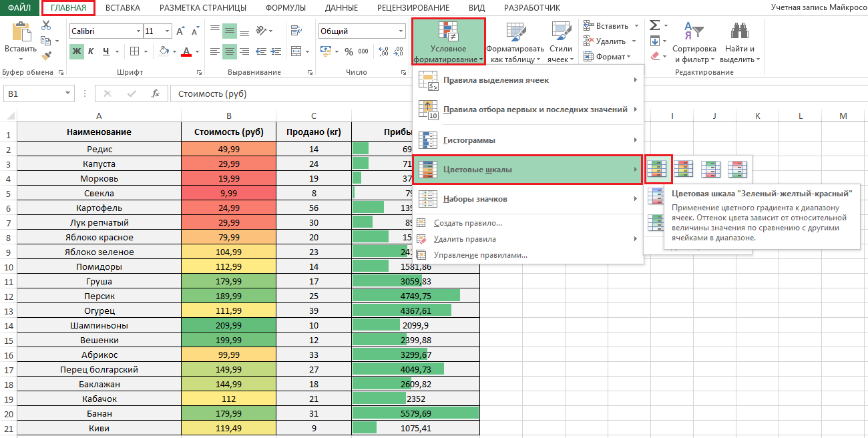Click the AutoSum sigma icon
Viewport: 868px width, 438px height.
tap(654, 25)
